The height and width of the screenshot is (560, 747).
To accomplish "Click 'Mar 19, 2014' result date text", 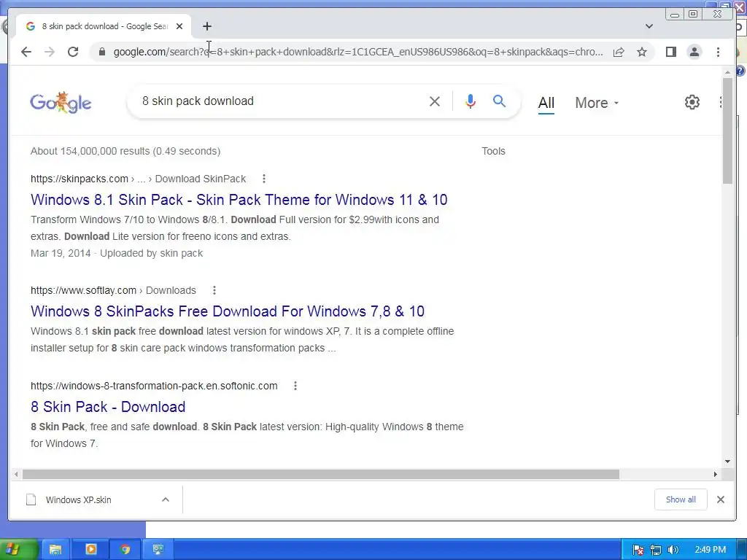I will click(x=61, y=253).
